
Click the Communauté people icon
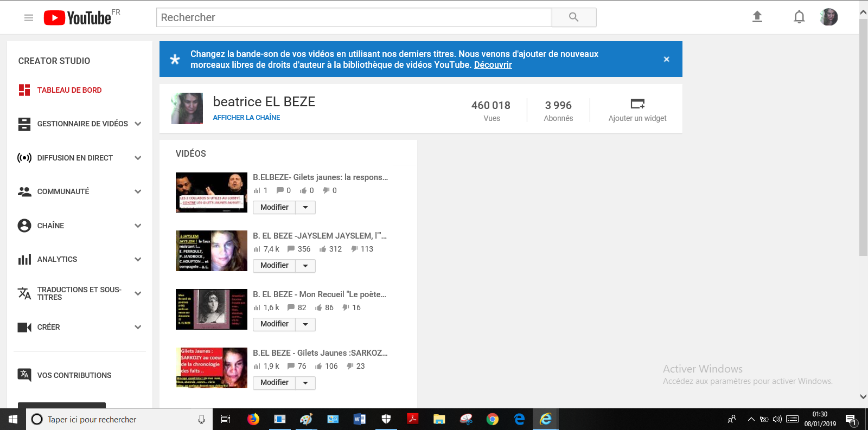pyautogui.click(x=24, y=191)
